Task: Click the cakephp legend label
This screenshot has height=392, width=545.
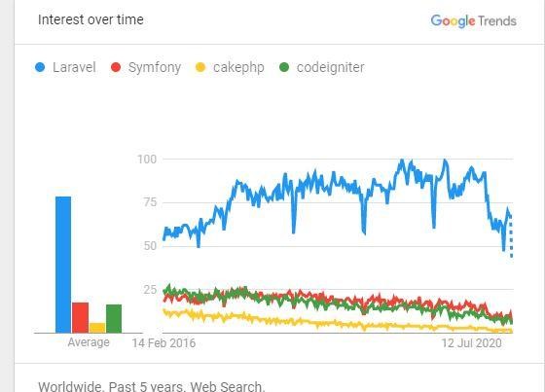Action: tap(238, 68)
